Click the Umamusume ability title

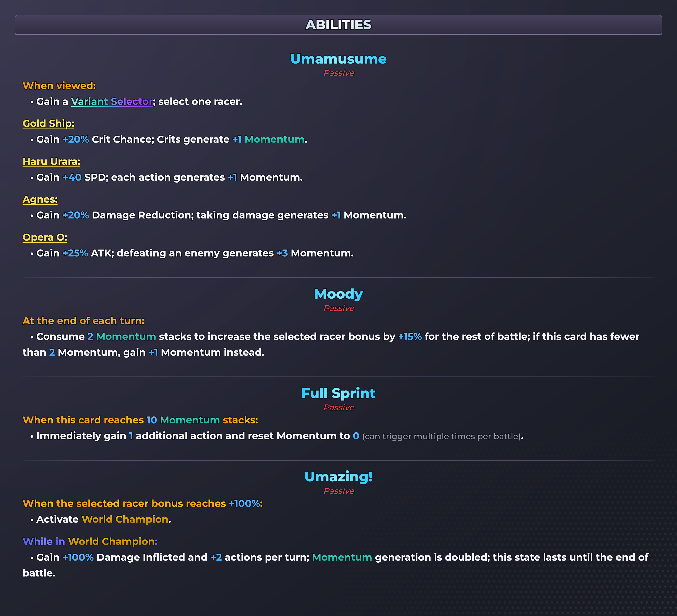338,59
